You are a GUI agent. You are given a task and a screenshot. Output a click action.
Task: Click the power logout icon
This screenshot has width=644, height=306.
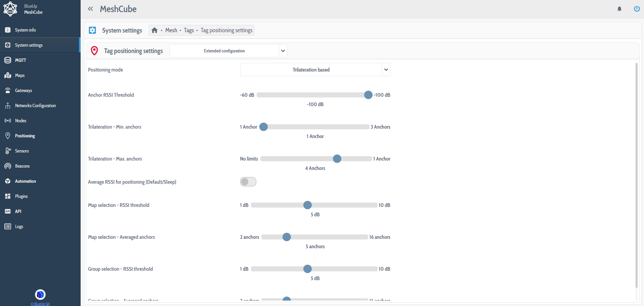pos(637,9)
